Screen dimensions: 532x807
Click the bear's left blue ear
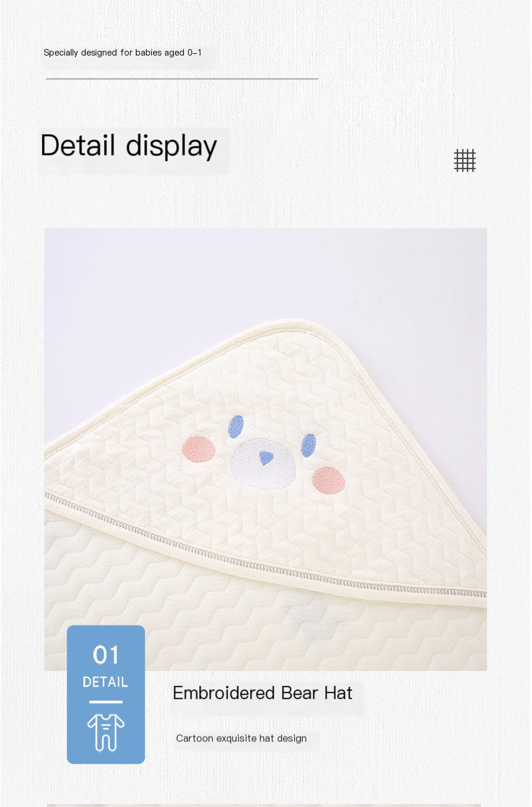(x=236, y=426)
